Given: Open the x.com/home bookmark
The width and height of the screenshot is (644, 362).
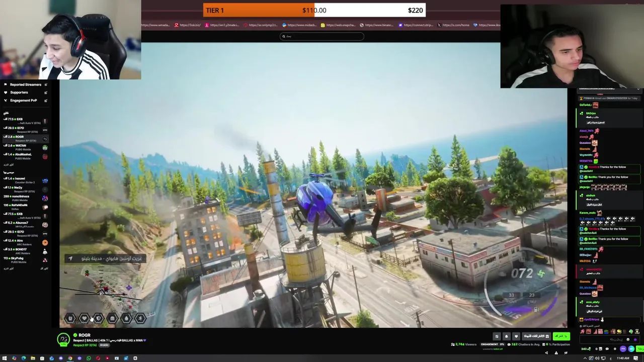Looking at the screenshot, I should coord(453,25).
